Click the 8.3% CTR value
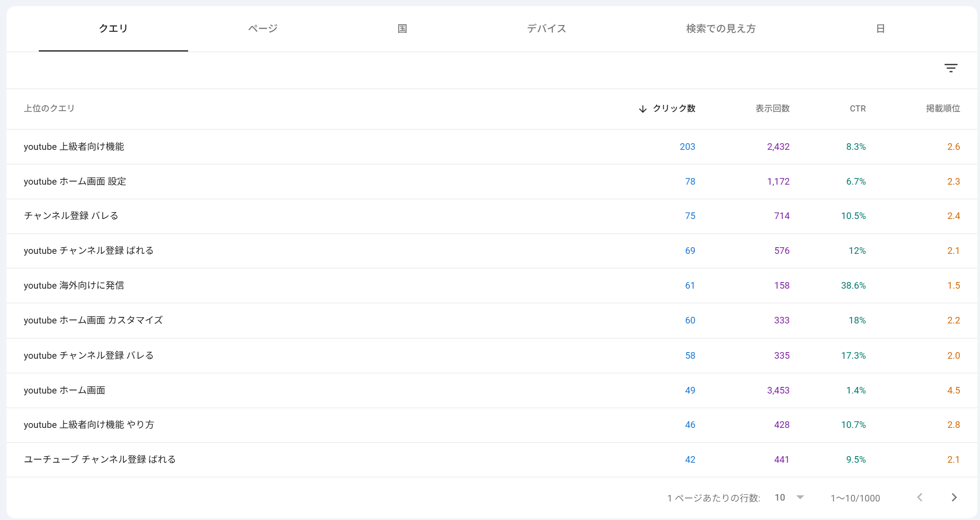The height and width of the screenshot is (520, 980). point(856,147)
